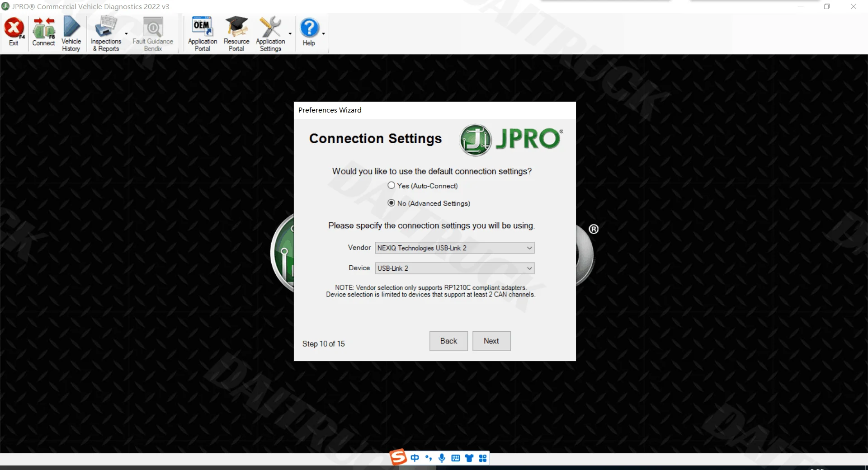868x470 pixels.
Task: Toggle punctuation mode on the IME bar
Action: (428, 458)
